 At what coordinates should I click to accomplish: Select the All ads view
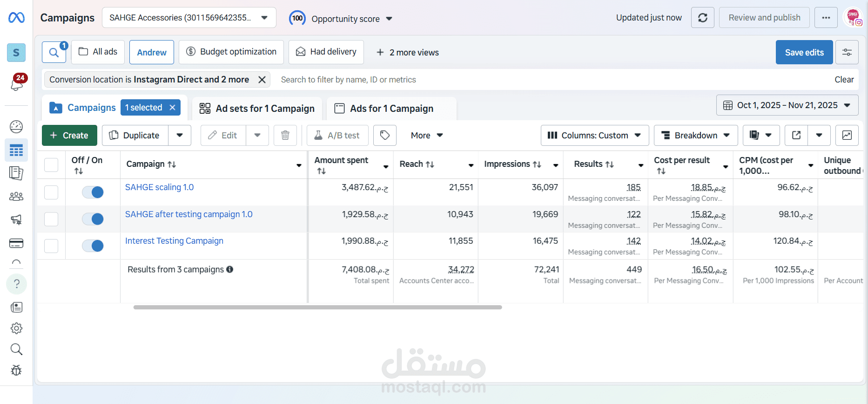(98, 52)
